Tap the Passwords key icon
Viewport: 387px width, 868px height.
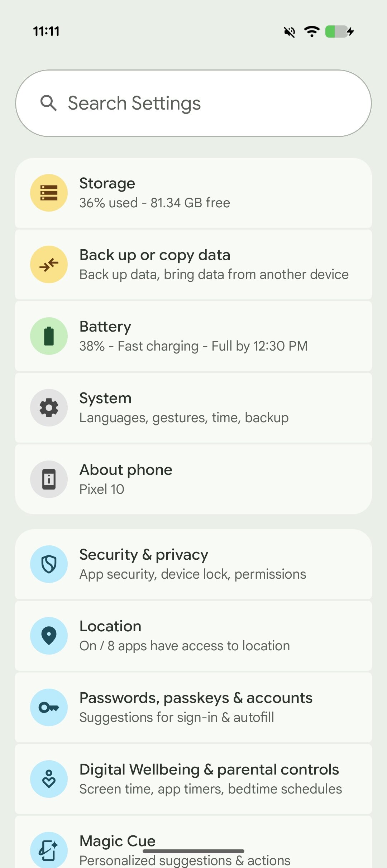click(x=49, y=707)
